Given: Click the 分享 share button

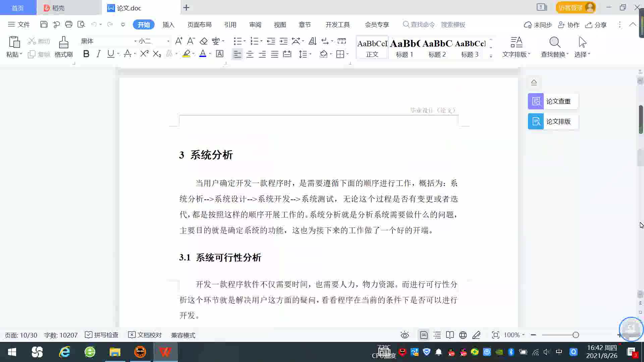Looking at the screenshot, I should tap(596, 25).
